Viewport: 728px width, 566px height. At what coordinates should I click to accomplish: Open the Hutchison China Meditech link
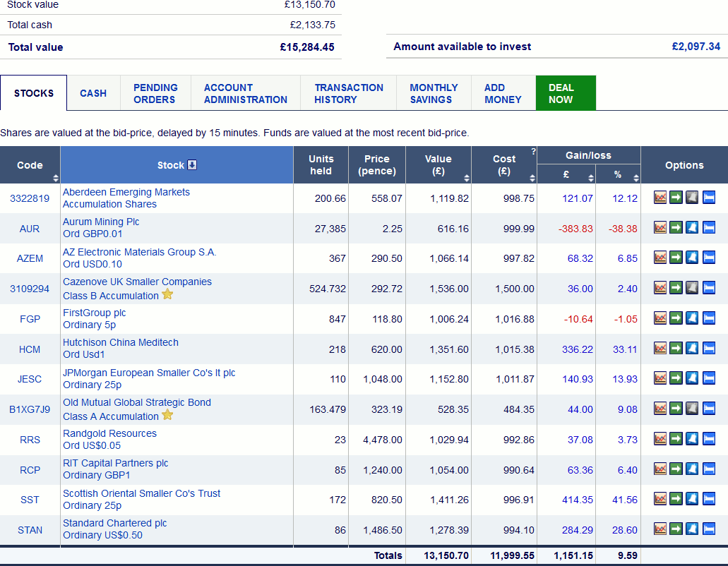(121, 349)
